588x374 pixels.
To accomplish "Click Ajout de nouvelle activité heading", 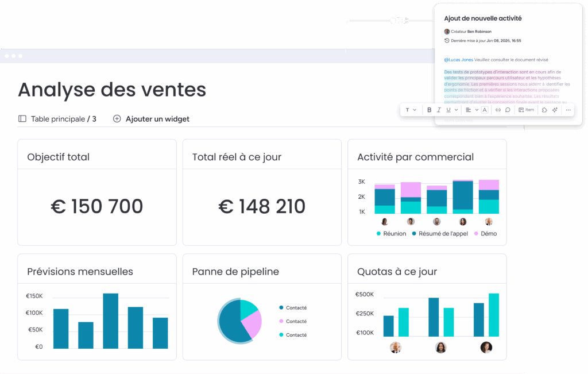I will [x=482, y=18].
